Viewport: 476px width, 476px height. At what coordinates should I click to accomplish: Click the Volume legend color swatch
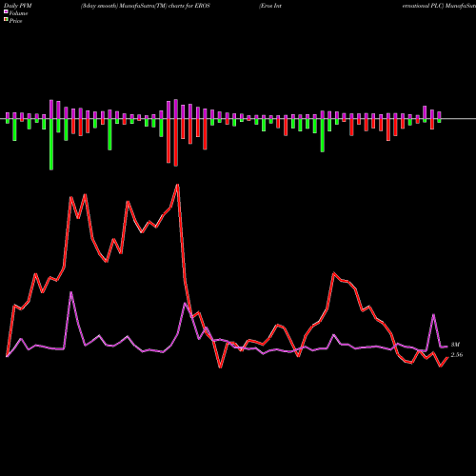6,11
